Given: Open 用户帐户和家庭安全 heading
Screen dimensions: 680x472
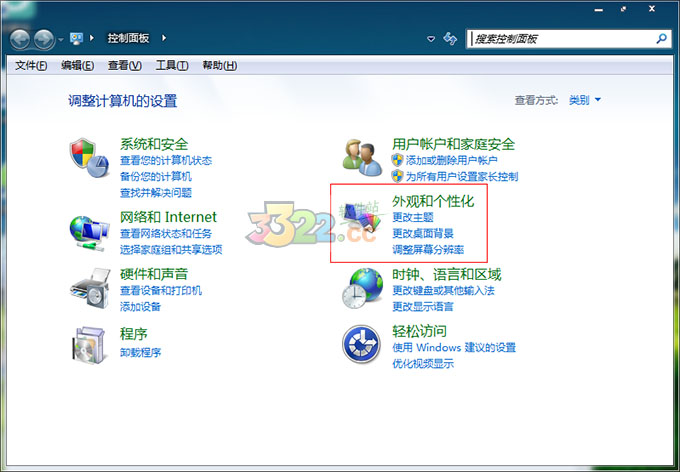Looking at the screenshot, I should click(453, 144).
